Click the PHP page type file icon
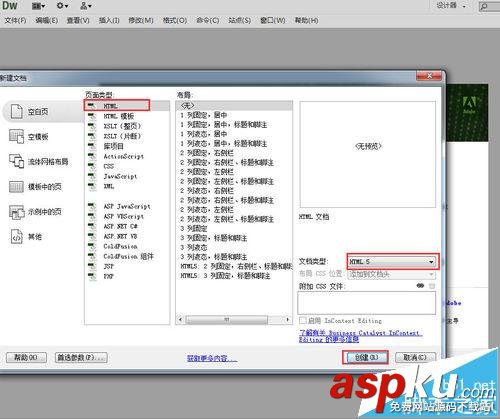This screenshot has height=419, width=500. [91, 276]
